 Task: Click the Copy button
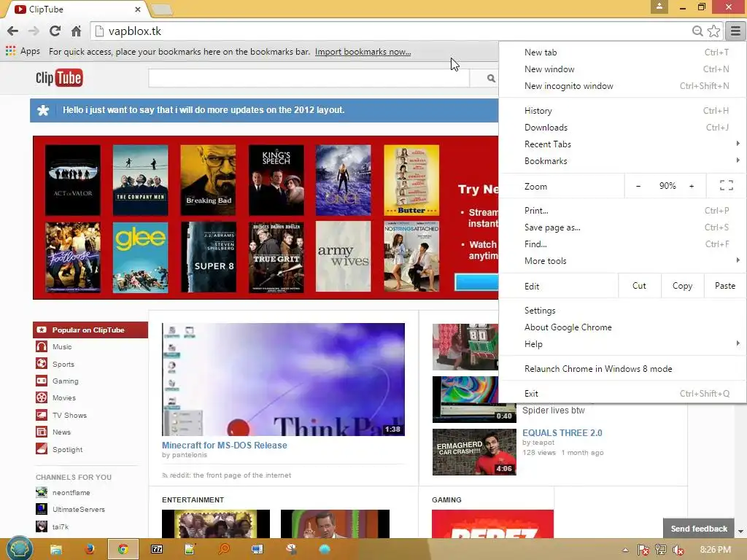point(682,286)
